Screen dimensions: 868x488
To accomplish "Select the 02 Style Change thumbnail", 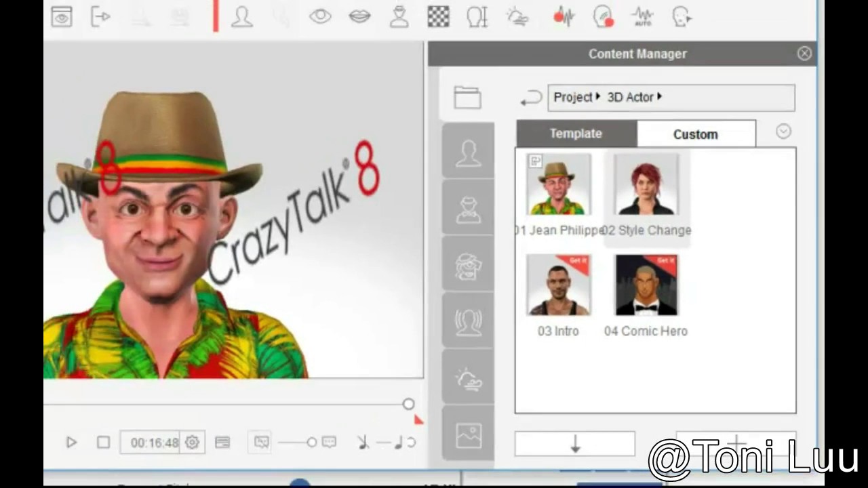I will (x=646, y=184).
